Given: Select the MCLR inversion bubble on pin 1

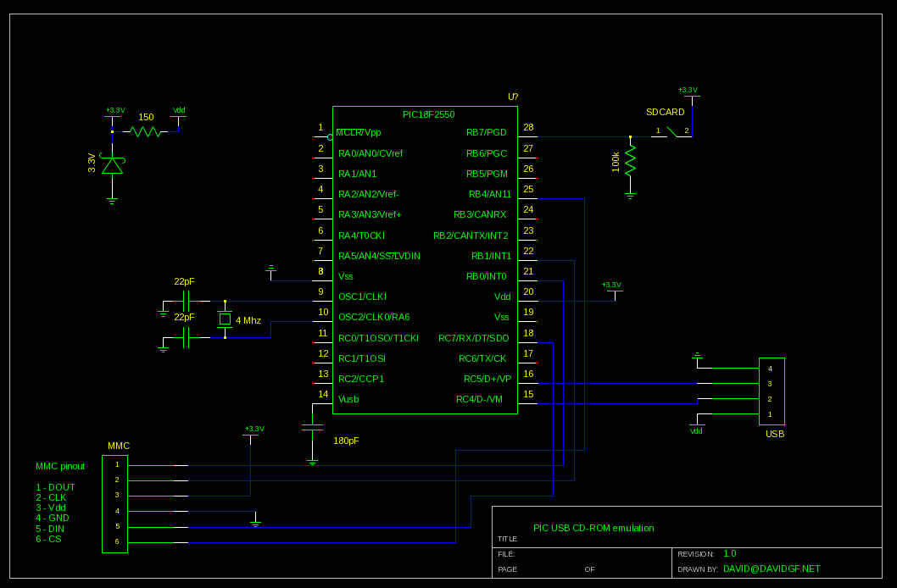Looking at the screenshot, I should pyautogui.click(x=330, y=137).
